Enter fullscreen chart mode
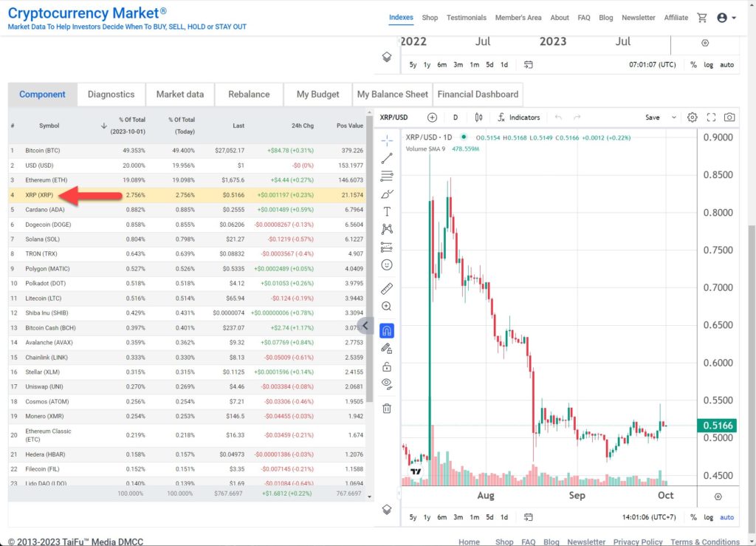Viewport: 756px width, 546px height. [711, 117]
